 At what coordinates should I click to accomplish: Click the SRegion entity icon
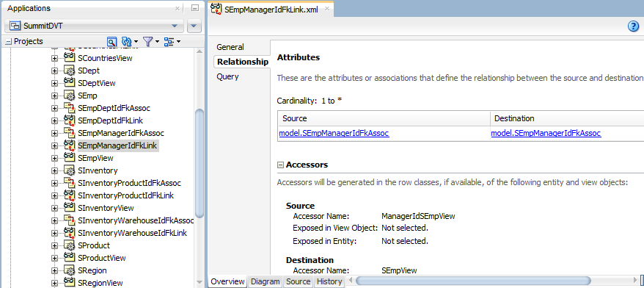coord(69,270)
